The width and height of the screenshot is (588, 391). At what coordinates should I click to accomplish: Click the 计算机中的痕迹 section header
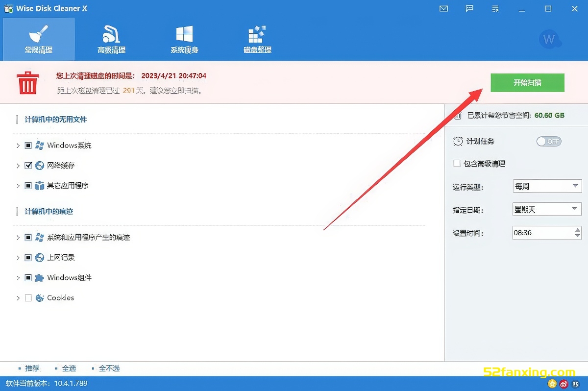tap(49, 212)
